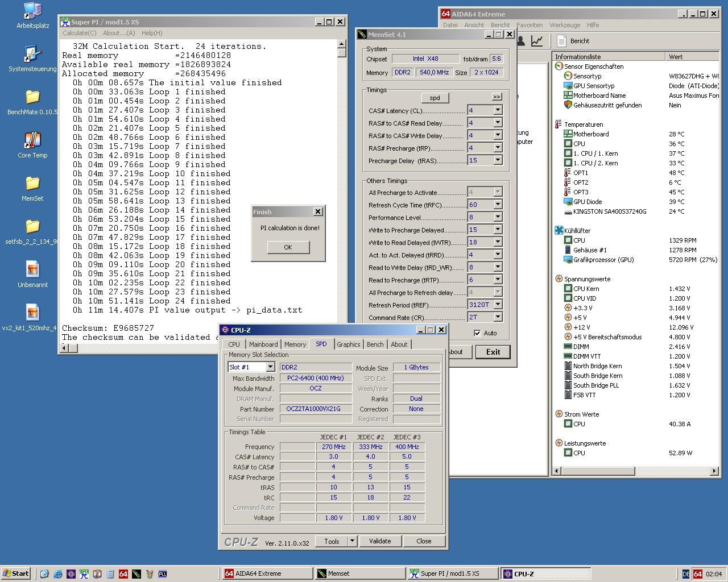Switch to Memset taskbar button
The image size is (728, 582).
pos(359,573)
